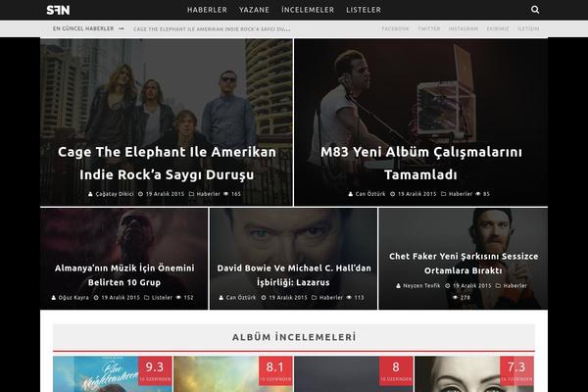588x392 pixels.
Task: Open the Haberler menu item
Action: click(x=207, y=10)
